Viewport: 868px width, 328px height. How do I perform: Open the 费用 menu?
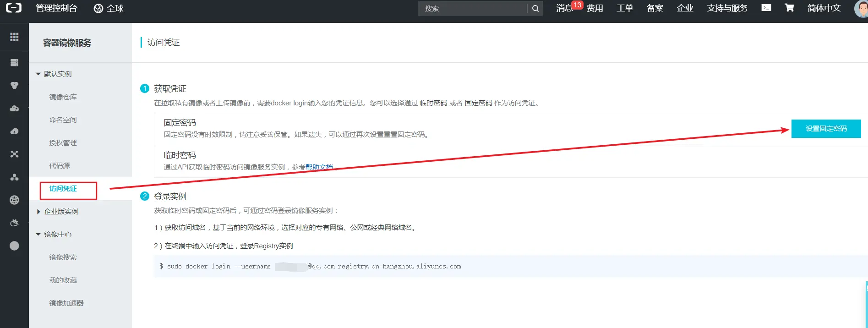[595, 8]
